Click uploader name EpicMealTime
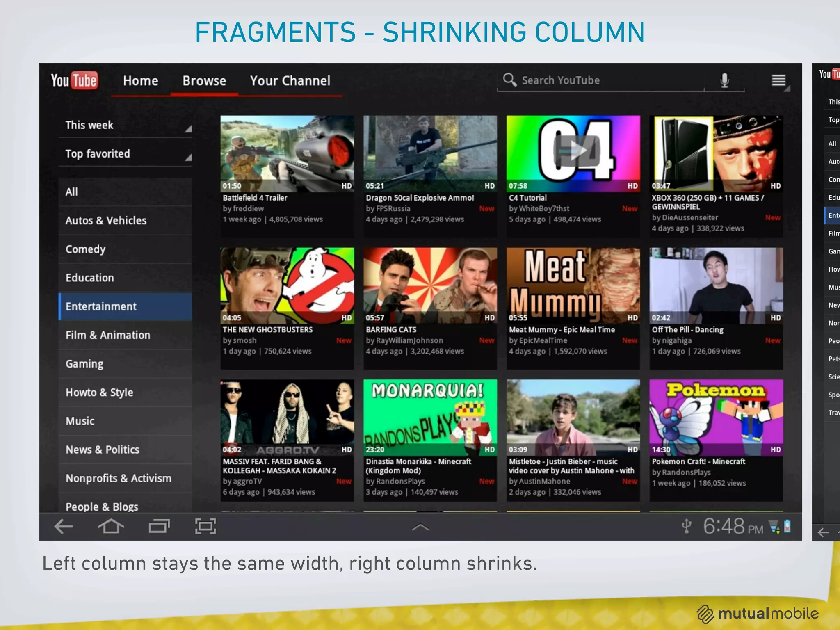 pos(543,340)
